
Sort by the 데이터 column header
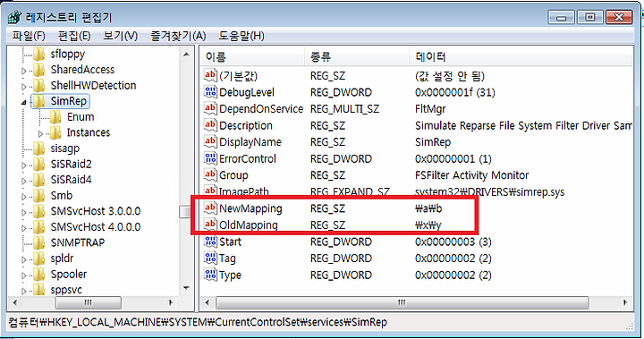(x=521, y=56)
